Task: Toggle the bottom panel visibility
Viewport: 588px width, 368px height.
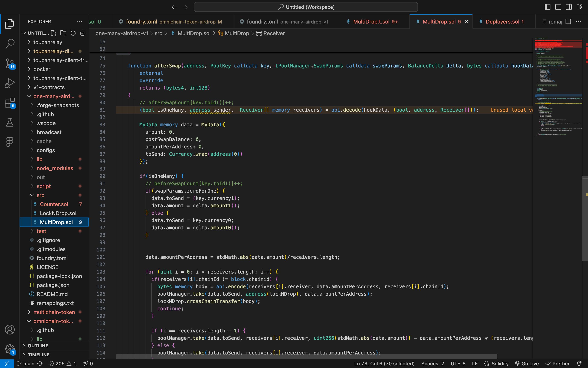Action: pyautogui.click(x=558, y=7)
